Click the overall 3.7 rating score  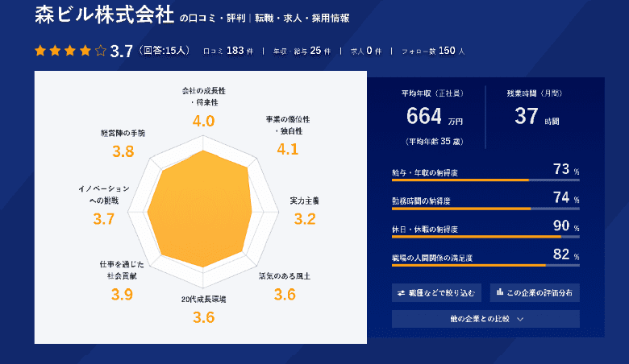[121, 52]
